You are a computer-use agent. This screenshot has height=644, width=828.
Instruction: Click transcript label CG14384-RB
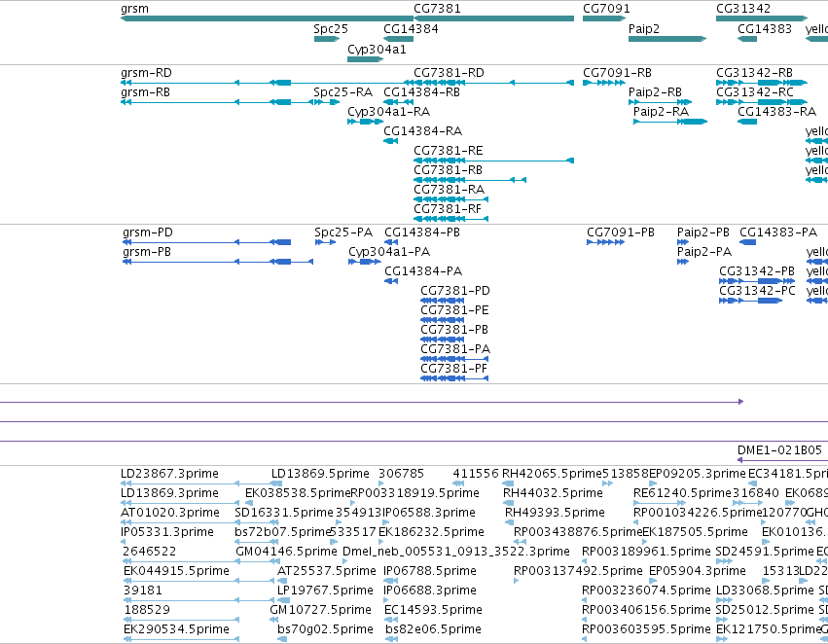coord(421,92)
